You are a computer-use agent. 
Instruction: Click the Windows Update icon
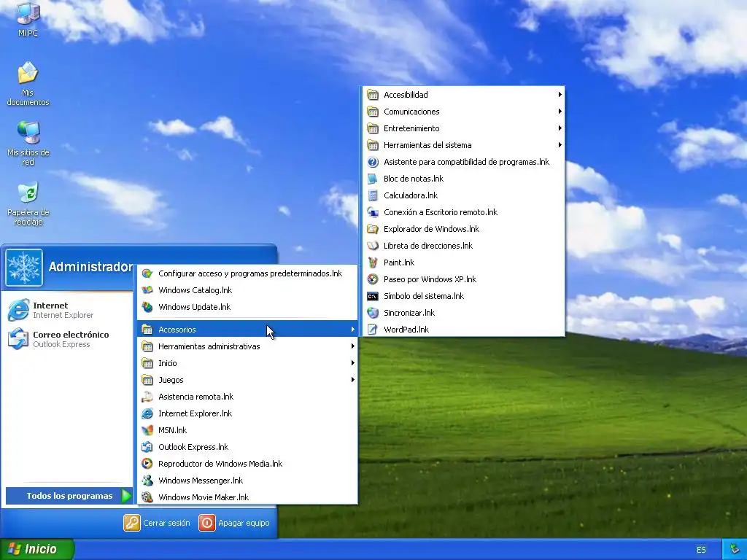[x=147, y=307]
